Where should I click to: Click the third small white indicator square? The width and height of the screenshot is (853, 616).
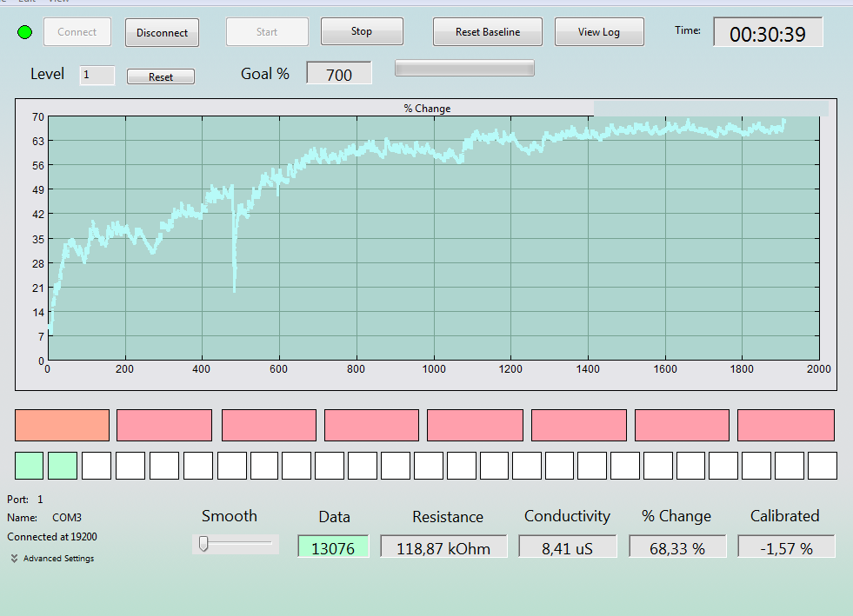[x=163, y=466]
